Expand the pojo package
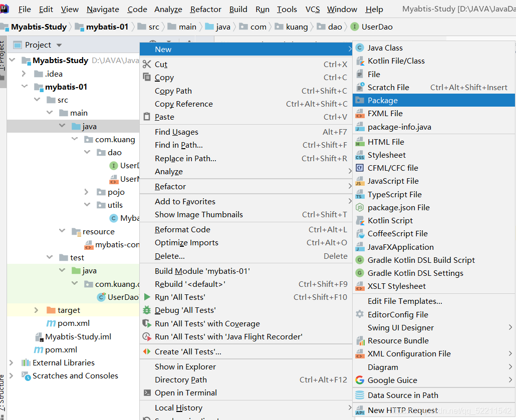 [x=86, y=192]
